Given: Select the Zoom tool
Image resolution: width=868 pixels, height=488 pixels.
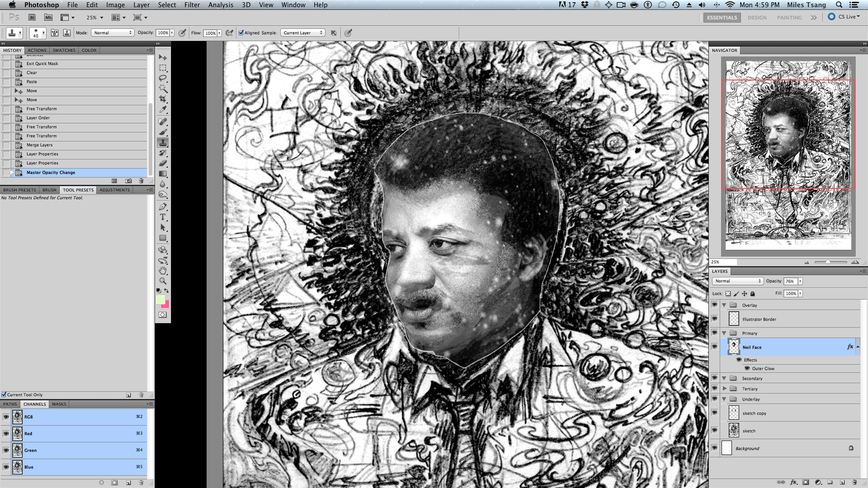Looking at the screenshot, I should pos(163,281).
